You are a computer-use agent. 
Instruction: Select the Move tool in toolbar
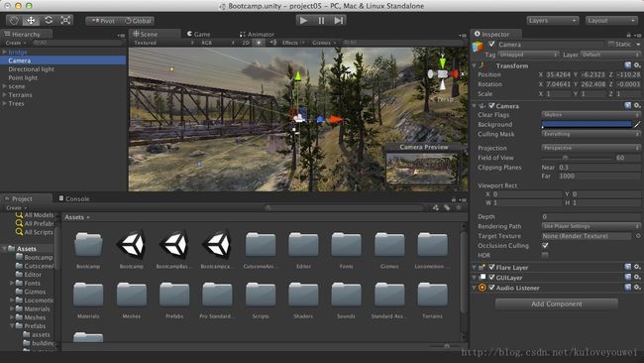coord(31,20)
